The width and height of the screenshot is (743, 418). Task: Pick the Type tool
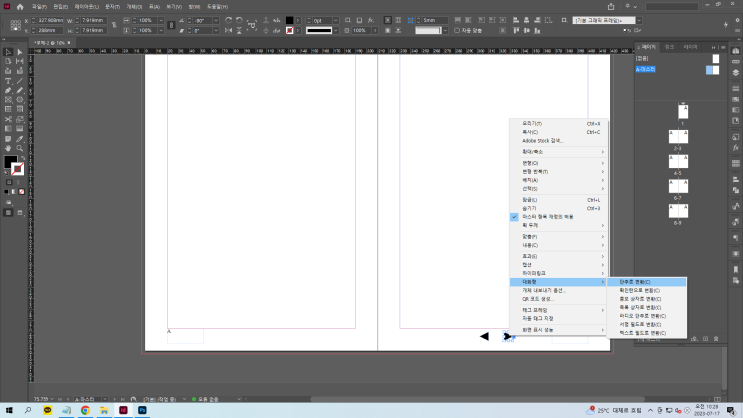[8, 81]
